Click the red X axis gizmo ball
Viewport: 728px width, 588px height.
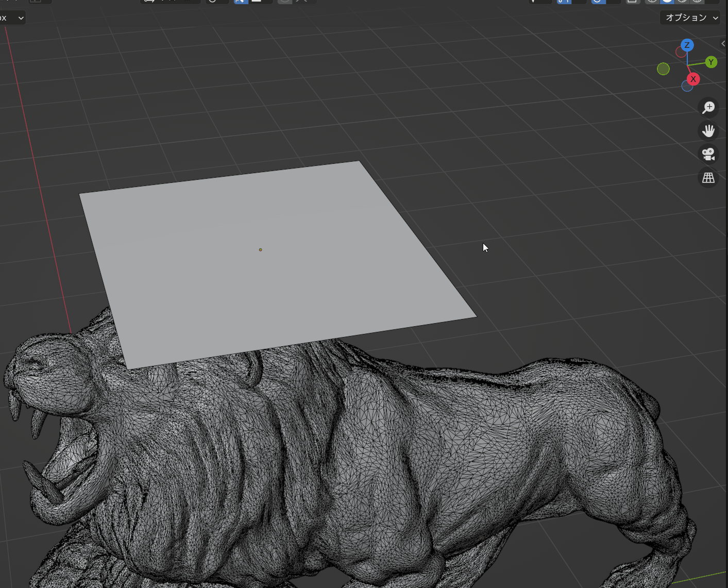693,79
